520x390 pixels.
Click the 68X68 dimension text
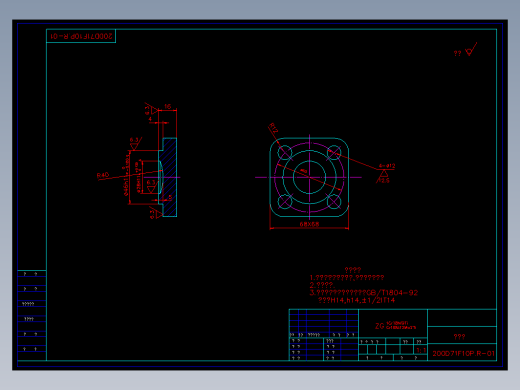[309, 224]
